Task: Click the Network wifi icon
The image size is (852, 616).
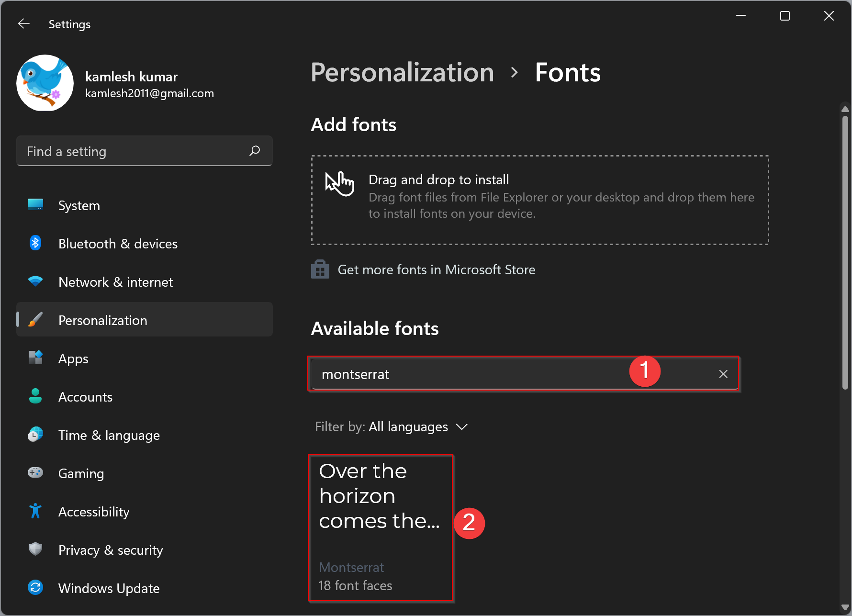Action: [x=35, y=281]
